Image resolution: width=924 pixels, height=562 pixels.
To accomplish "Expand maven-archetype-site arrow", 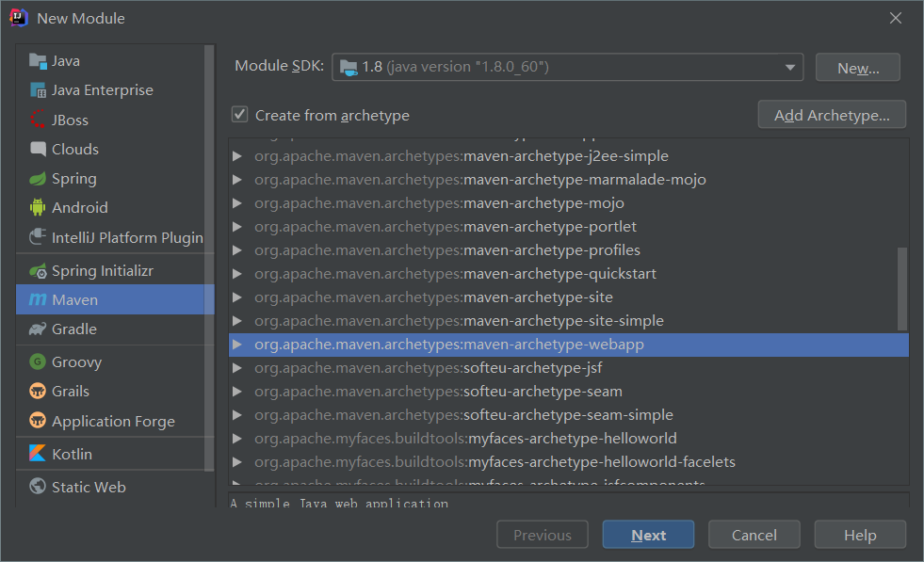I will [x=237, y=297].
